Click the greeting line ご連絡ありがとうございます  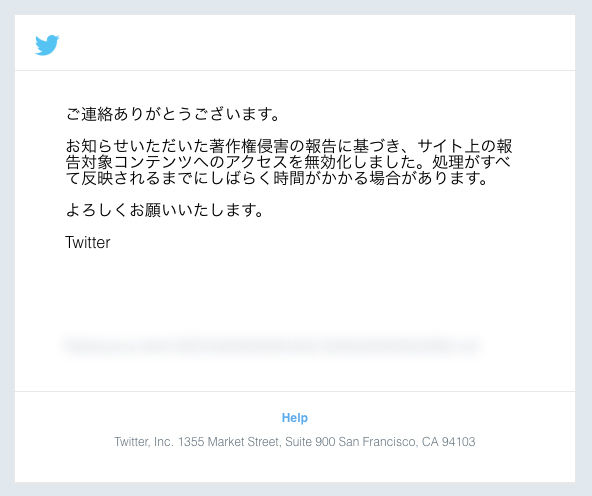(x=173, y=114)
